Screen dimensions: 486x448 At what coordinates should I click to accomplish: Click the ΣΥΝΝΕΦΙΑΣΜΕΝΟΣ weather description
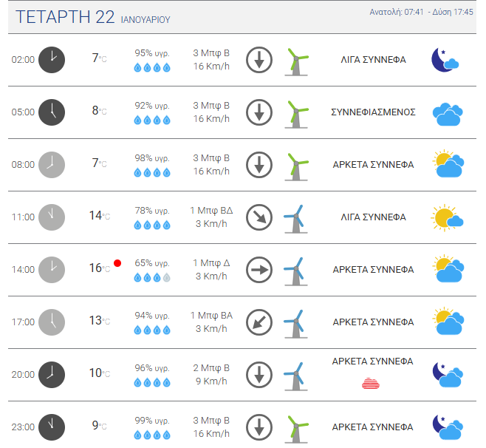[373, 112]
